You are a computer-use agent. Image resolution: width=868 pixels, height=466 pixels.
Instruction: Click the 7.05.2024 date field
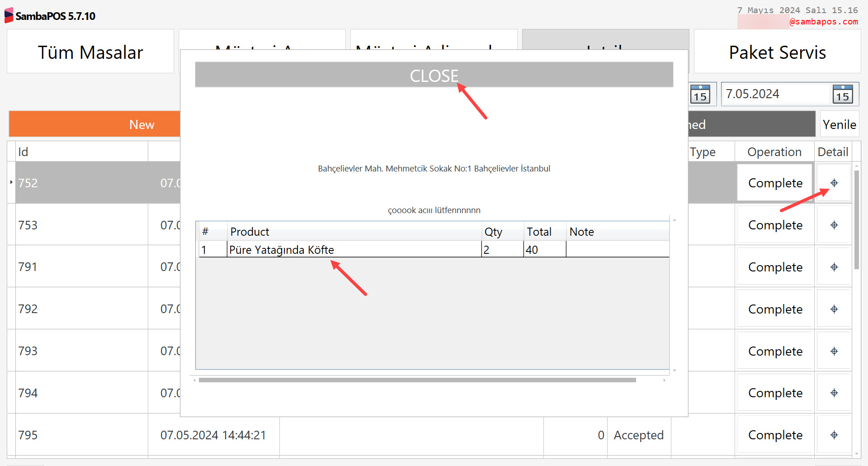(x=775, y=94)
